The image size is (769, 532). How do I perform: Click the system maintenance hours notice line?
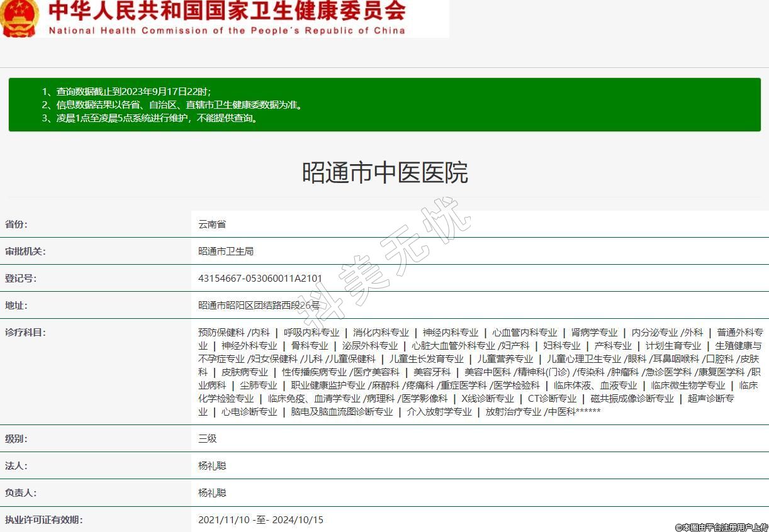coord(150,118)
